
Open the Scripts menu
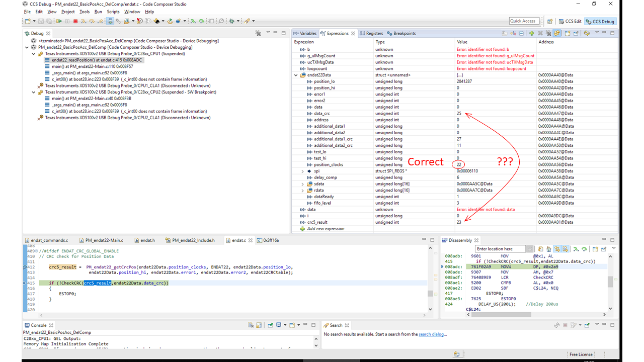pos(113,12)
